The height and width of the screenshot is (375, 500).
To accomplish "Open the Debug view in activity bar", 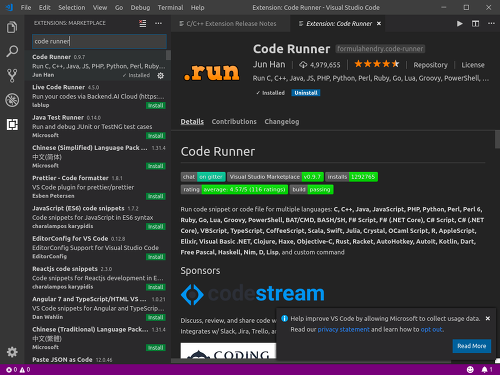I will [12, 100].
